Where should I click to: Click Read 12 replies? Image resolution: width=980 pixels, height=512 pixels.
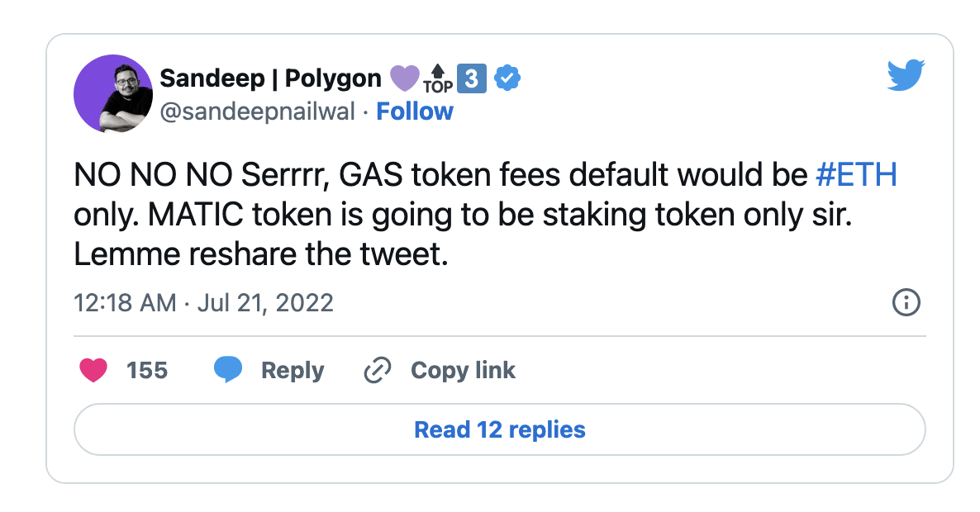point(499,429)
